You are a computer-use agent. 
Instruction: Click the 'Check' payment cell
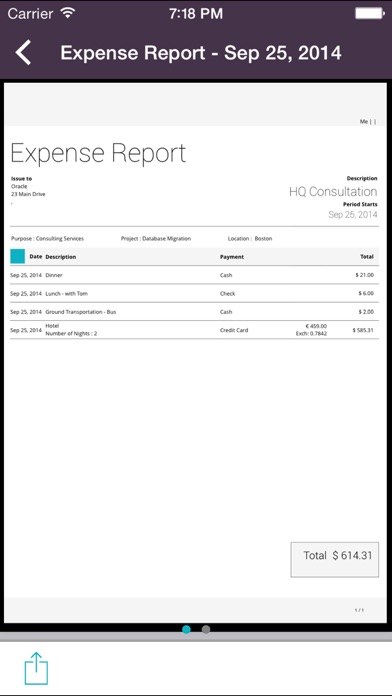pos(228,293)
